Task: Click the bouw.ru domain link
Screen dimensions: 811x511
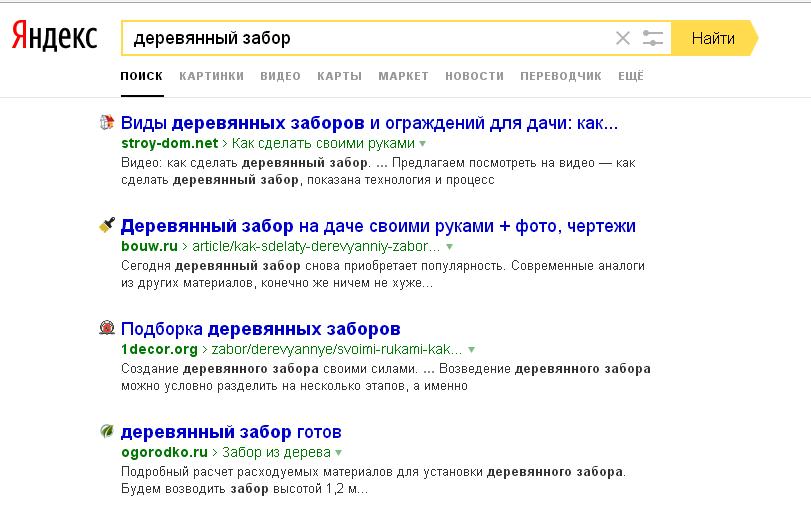Action: (149, 246)
